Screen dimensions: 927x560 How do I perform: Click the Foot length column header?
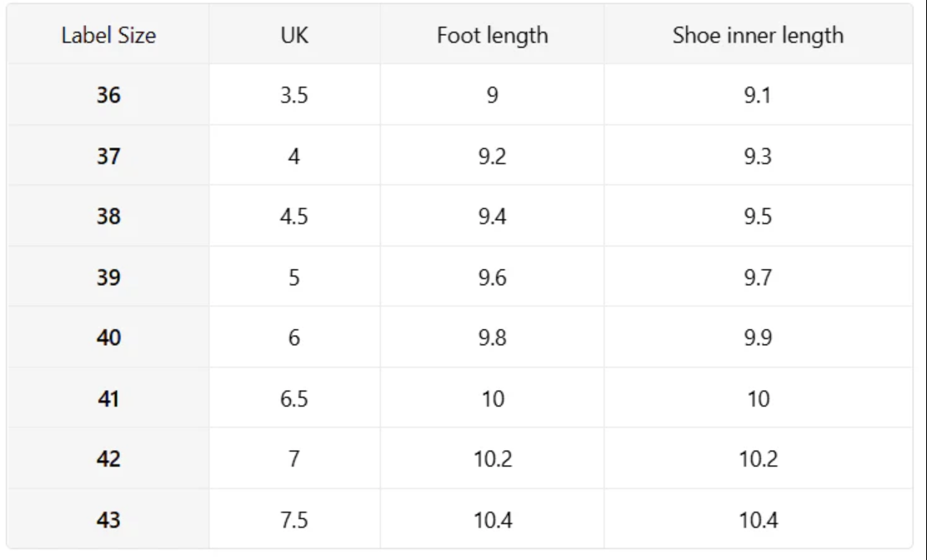[x=492, y=36]
